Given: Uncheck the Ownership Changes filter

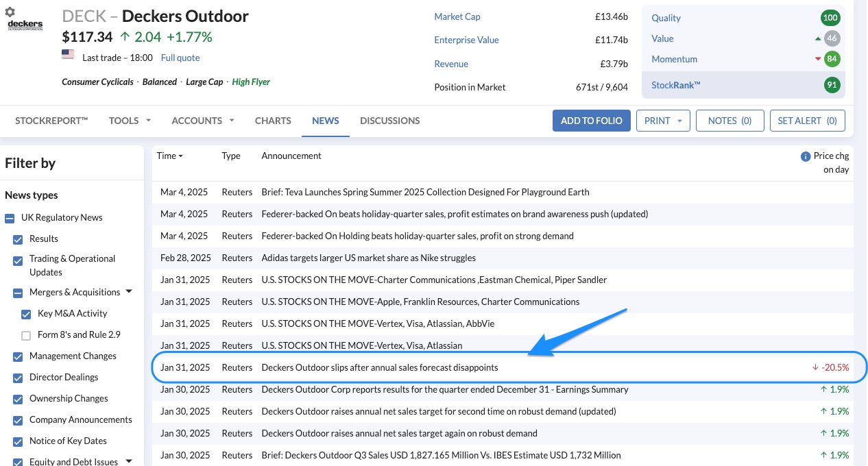Looking at the screenshot, I should pyautogui.click(x=18, y=399).
